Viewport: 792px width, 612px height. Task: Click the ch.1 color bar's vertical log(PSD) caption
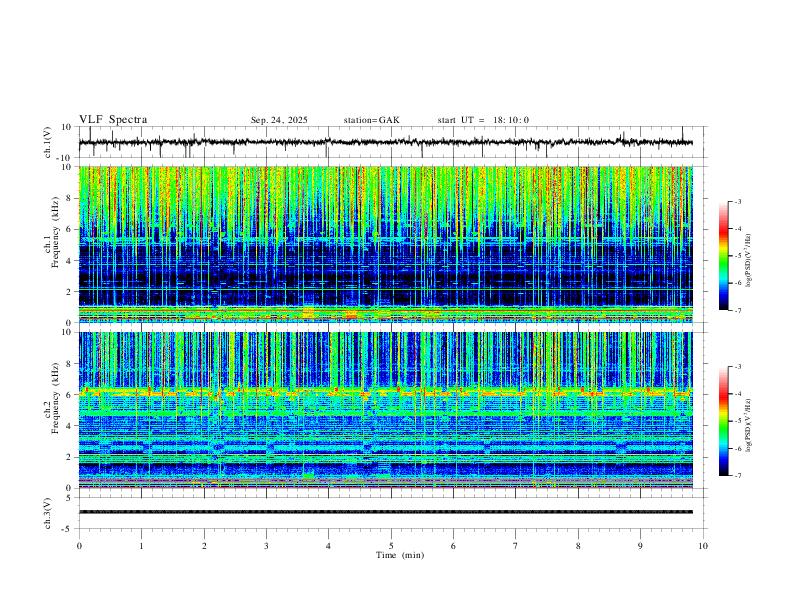pyautogui.click(x=749, y=260)
